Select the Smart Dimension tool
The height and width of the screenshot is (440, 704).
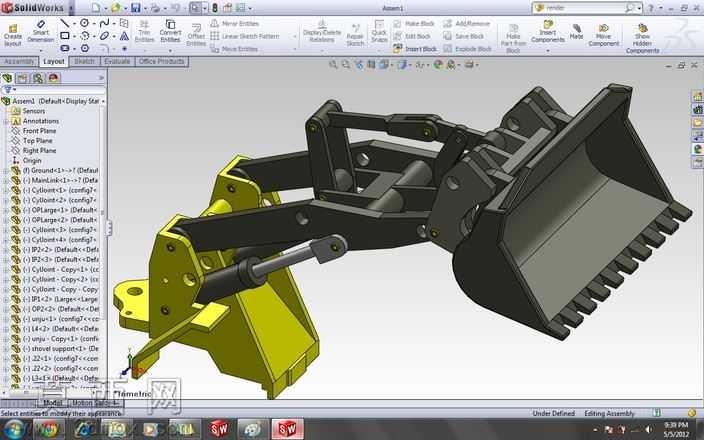click(x=40, y=31)
